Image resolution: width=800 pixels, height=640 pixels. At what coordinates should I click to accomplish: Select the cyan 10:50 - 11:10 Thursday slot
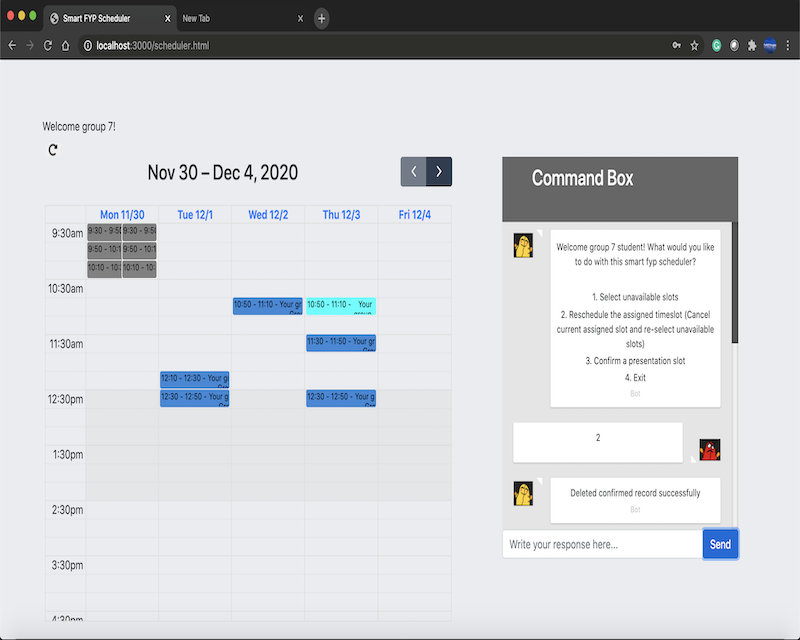point(340,305)
